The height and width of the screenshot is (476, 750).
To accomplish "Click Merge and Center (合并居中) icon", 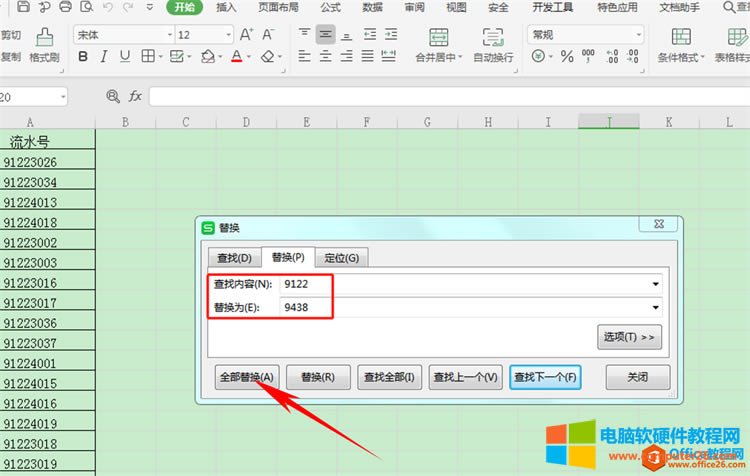I will (439, 37).
